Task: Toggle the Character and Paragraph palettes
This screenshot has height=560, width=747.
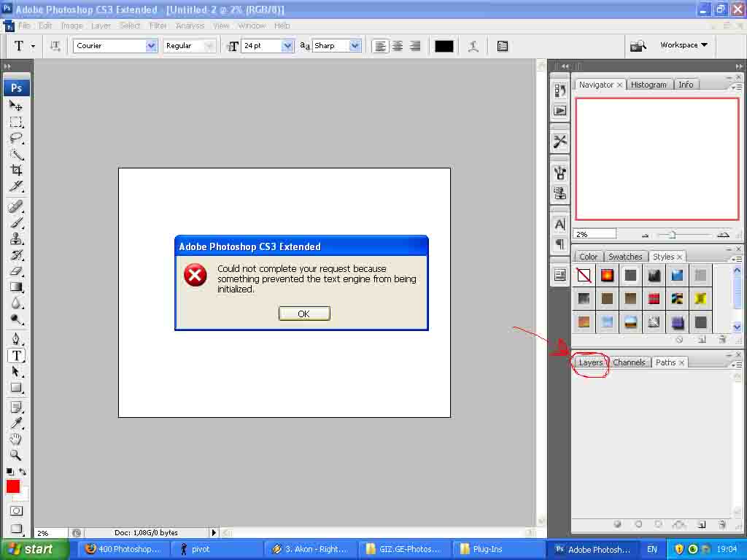Action: point(502,46)
